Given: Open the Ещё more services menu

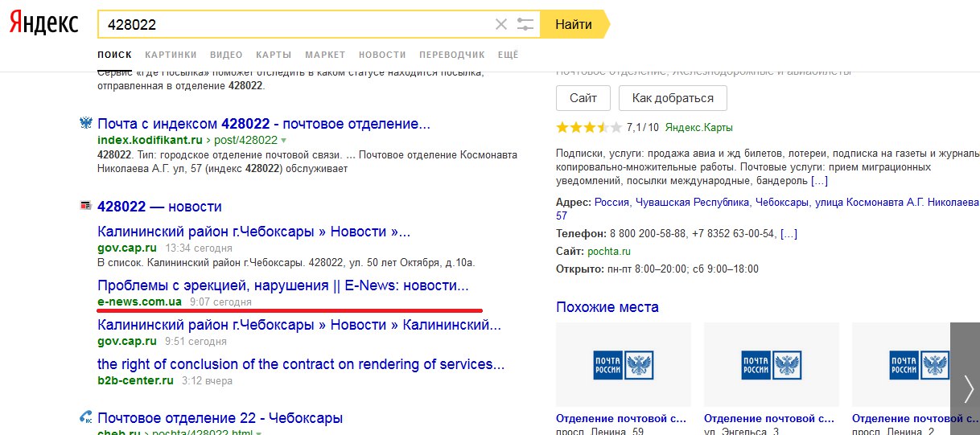Looking at the screenshot, I should click(x=509, y=55).
